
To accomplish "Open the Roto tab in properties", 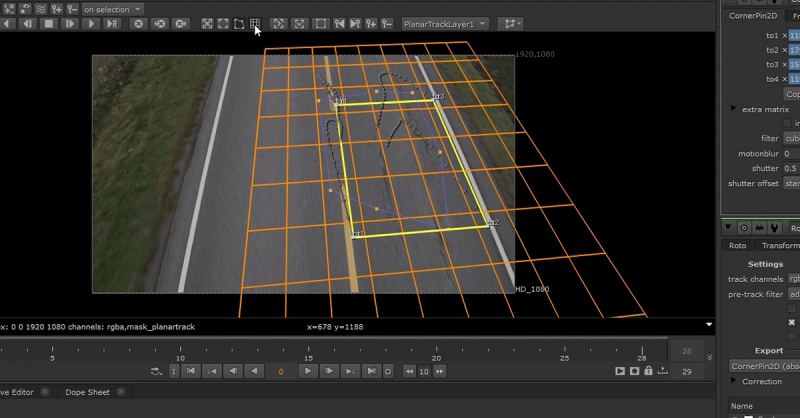I will pos(738,245).
